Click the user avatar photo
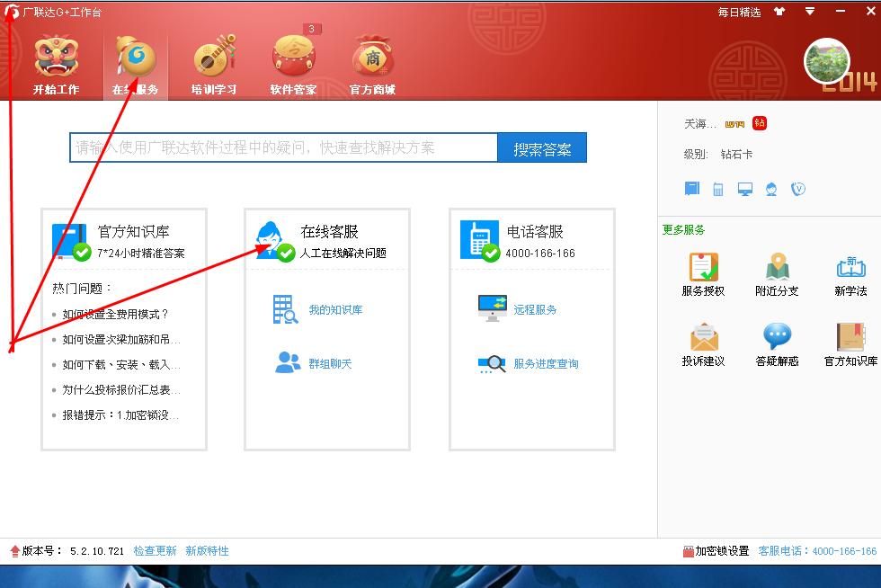881x588 pixels. point(826,61)
